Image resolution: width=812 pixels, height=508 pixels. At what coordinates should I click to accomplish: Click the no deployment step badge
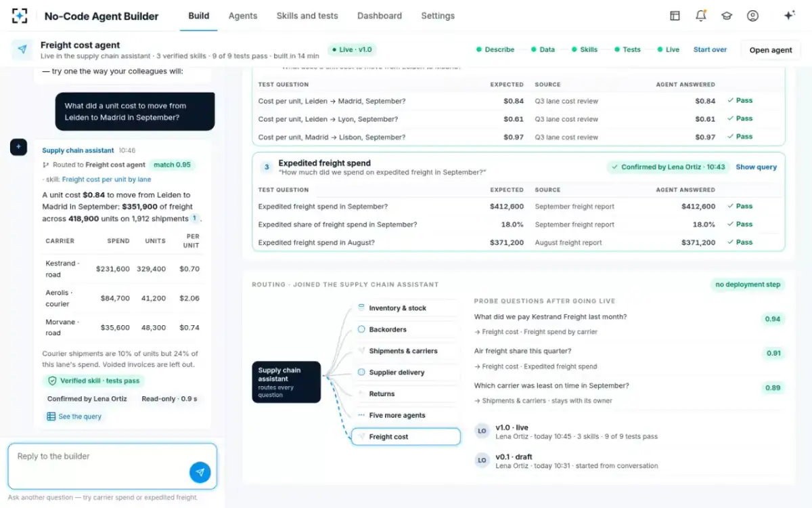(x=748, y=284)
